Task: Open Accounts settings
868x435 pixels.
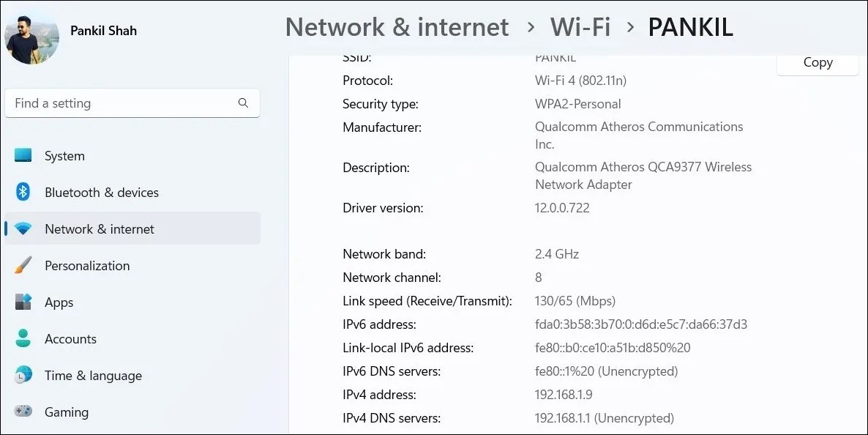Action: (70, 338)
